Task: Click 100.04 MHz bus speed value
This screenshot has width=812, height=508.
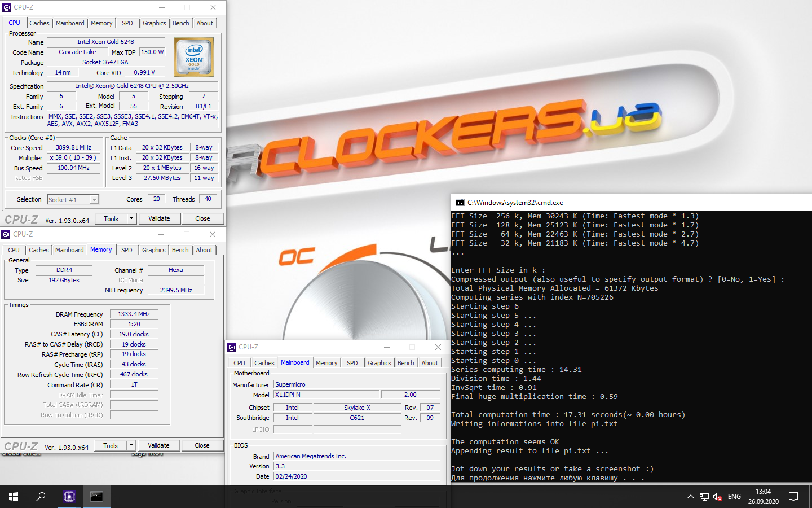Action: (74, 168)
